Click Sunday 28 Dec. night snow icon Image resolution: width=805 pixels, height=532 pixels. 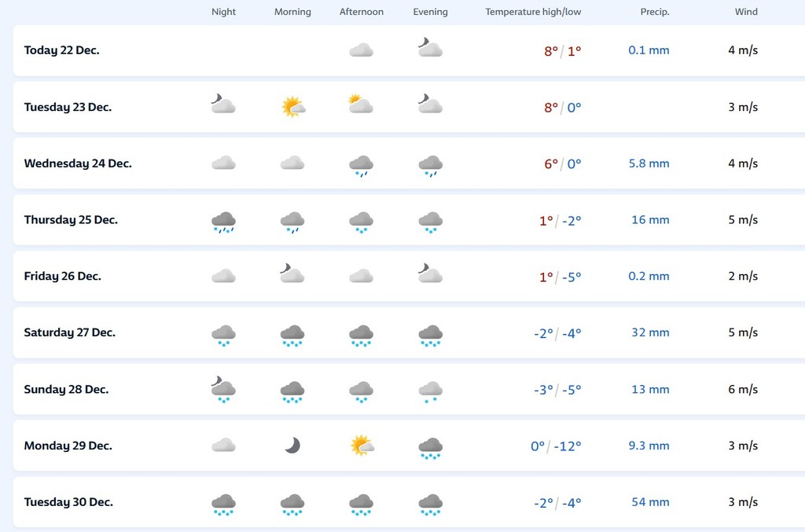(223, 389)
